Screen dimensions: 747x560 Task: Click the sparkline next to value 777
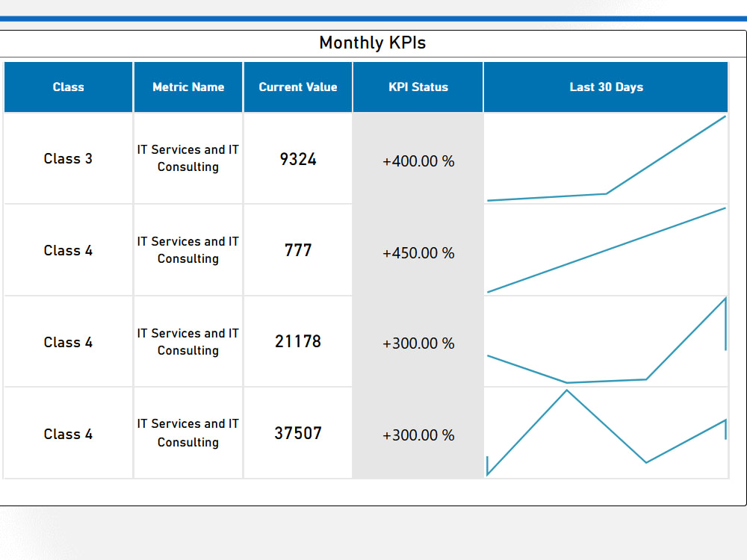click(x=606, y=250)
